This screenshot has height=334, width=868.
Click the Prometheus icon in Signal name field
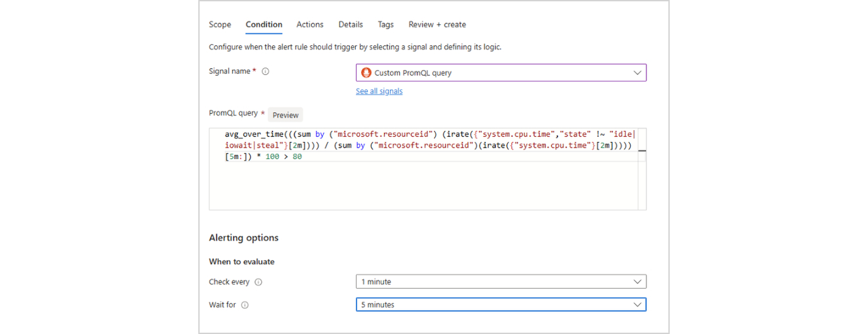[366, 73]
